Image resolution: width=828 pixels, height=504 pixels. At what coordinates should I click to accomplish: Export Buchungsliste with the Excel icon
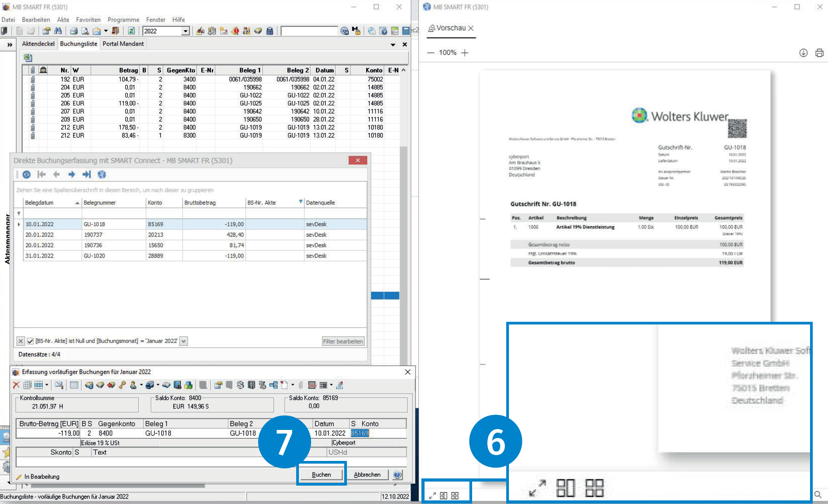click(x=28, y=57)
